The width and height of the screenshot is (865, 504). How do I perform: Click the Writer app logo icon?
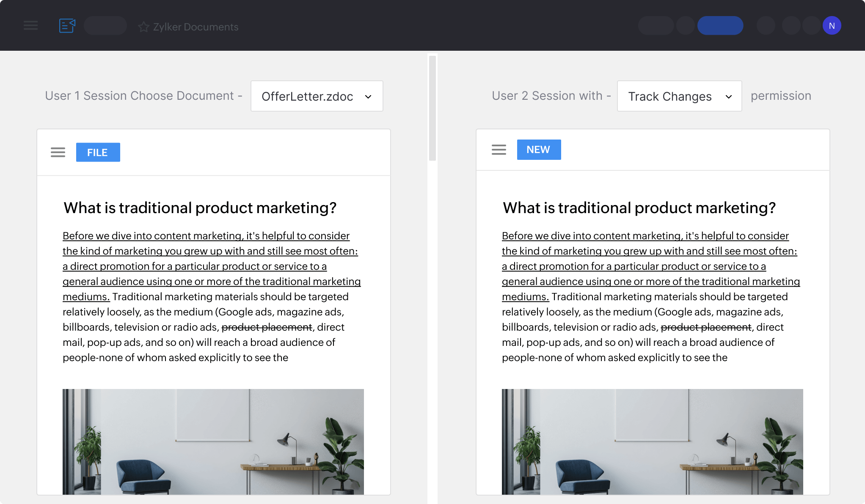pos(67,26)
